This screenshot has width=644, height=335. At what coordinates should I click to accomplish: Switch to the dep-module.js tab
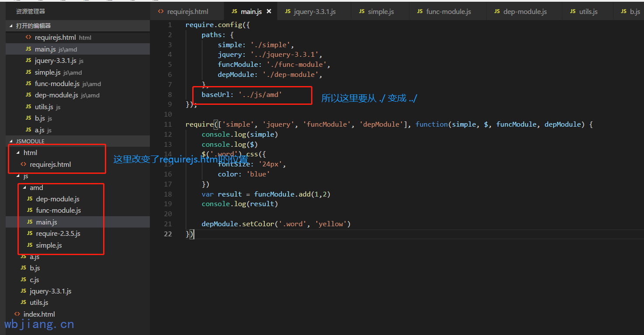coord(525,12)
